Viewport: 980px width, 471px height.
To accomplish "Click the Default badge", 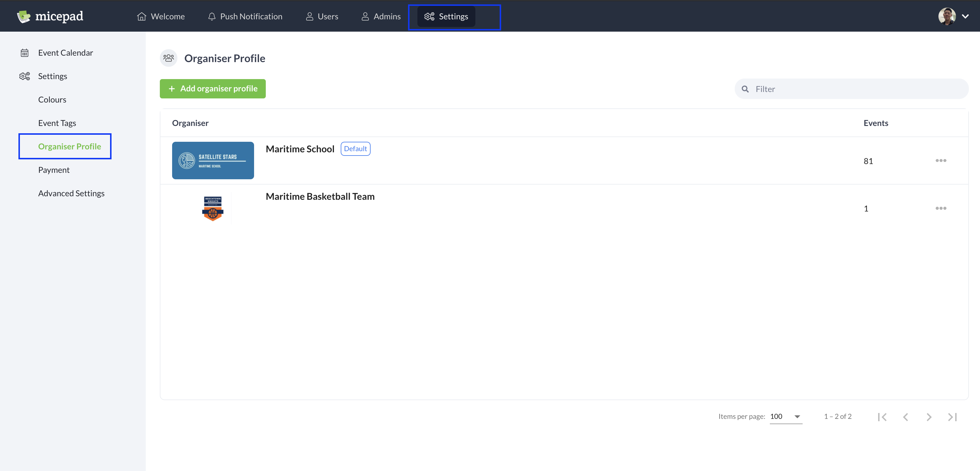I will (355, 149).
